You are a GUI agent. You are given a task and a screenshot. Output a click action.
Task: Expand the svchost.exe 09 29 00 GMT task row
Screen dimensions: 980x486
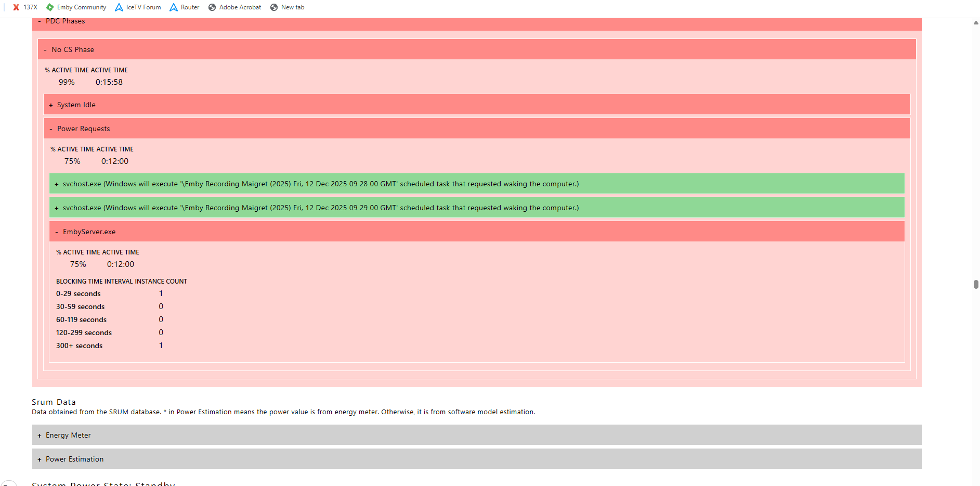pyautogui.click(x=477, y=208)
